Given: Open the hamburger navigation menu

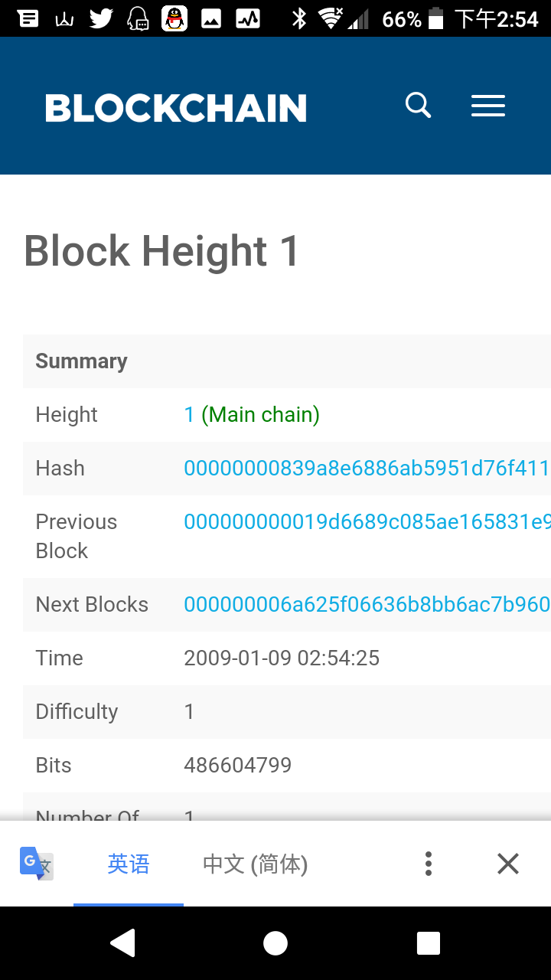Looking at the screenshot, I should 488,106.
